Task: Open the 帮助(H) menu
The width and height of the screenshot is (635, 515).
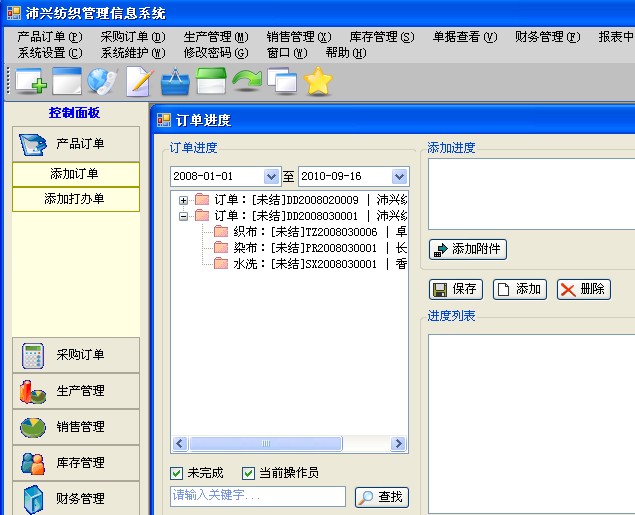Action: [346, 53]
